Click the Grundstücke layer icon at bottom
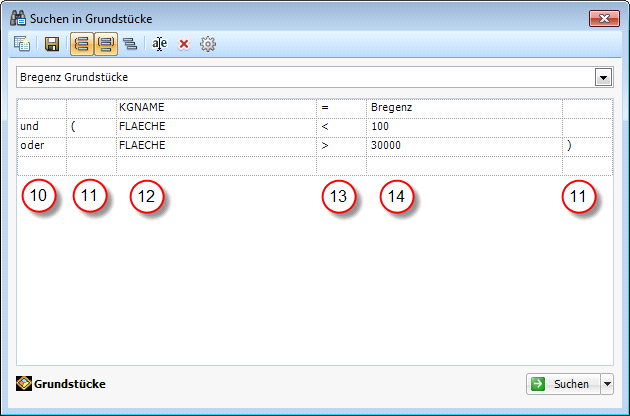Viewport: 630px width, 416px height. click(x=25, y=383)
